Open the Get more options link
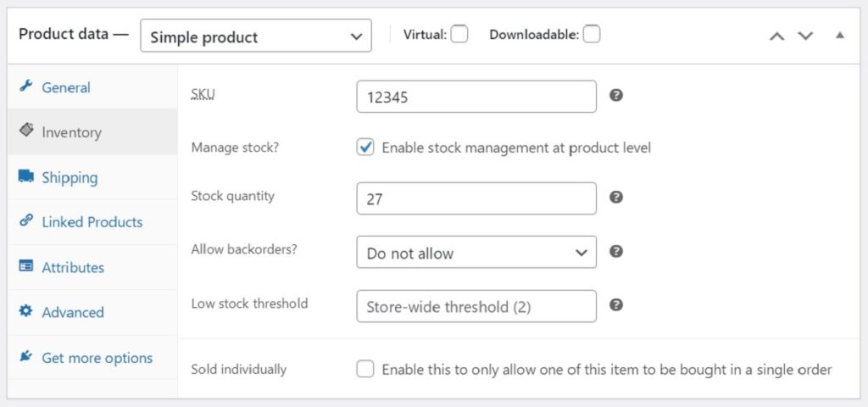Screen dimensions: 868x407 click(x=92, y=357)
